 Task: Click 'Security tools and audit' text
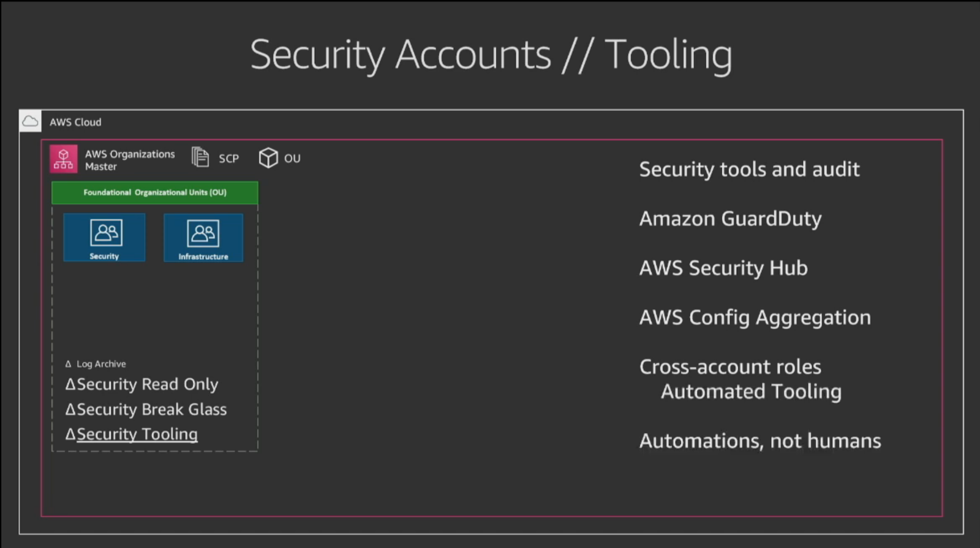[749, 169]
